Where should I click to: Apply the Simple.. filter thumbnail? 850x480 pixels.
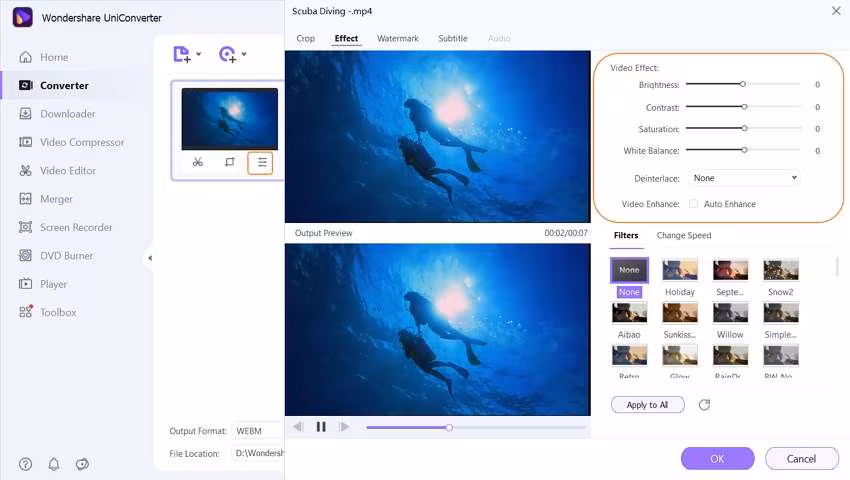point(781,313)
